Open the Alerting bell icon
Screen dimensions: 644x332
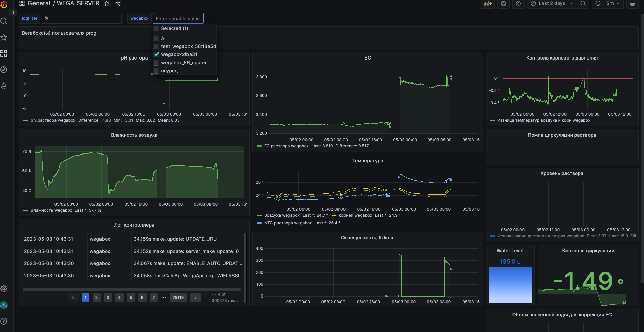[4, 86]
